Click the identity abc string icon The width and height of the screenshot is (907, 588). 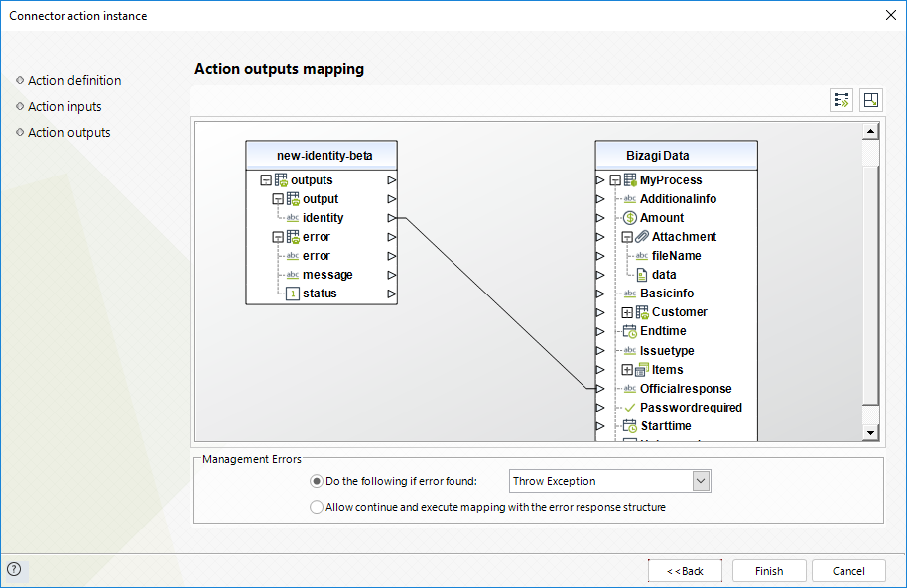(293, 218)
